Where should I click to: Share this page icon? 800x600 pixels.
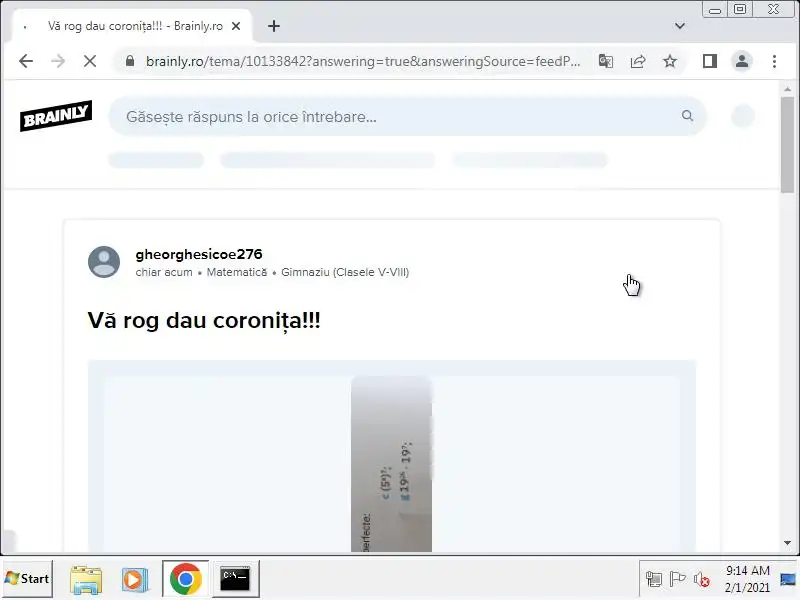click(638, 61)
